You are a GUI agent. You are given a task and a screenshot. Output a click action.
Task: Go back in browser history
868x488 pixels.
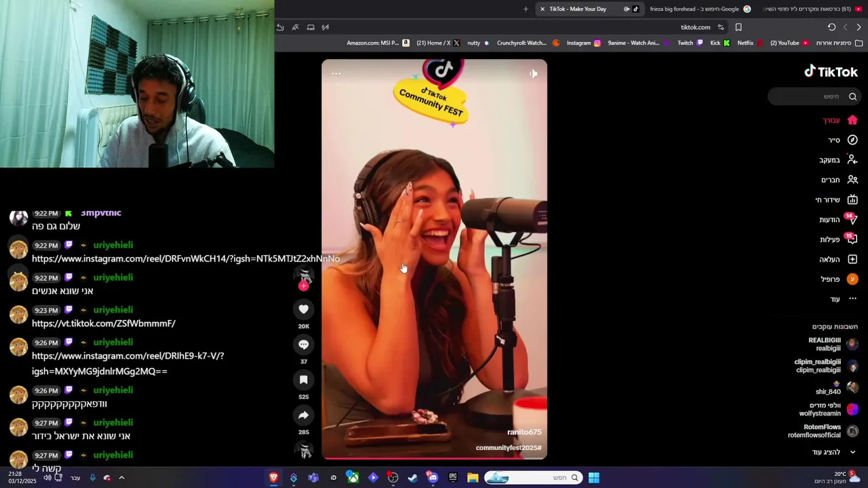pyautogui.click(x=859, y=27)
